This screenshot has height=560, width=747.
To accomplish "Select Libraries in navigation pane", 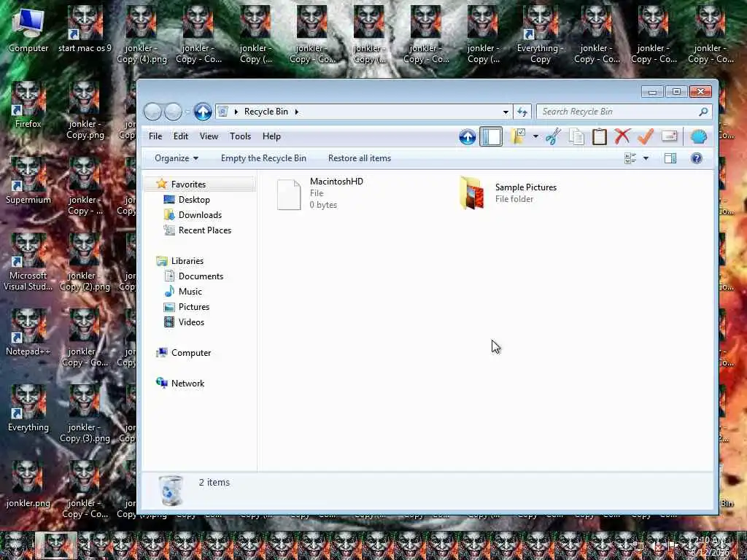I will tap(187, 261).
